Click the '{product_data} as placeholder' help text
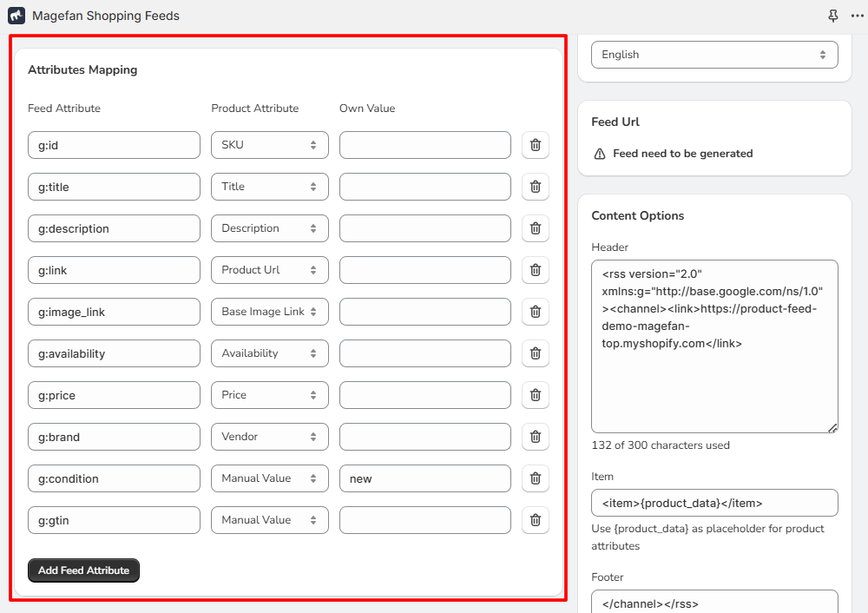Image resolution: width=868 pixels, height=613 pixels. pyautogui.click(x=707, y=537)
